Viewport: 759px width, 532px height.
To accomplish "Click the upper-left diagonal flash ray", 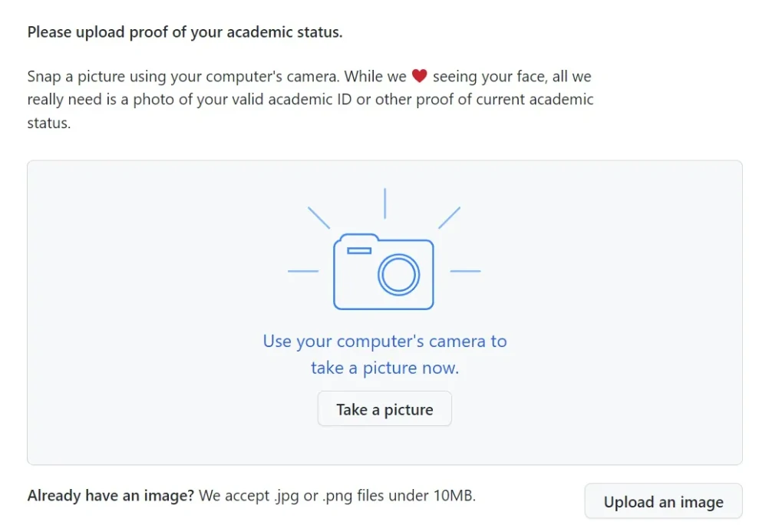I will [x=318, y=217].
